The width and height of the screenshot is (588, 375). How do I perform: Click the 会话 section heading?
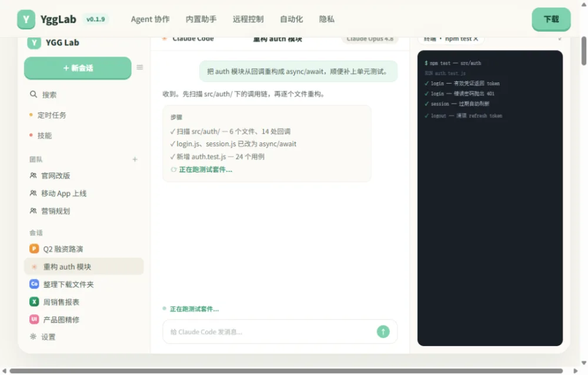click(36, 233)
